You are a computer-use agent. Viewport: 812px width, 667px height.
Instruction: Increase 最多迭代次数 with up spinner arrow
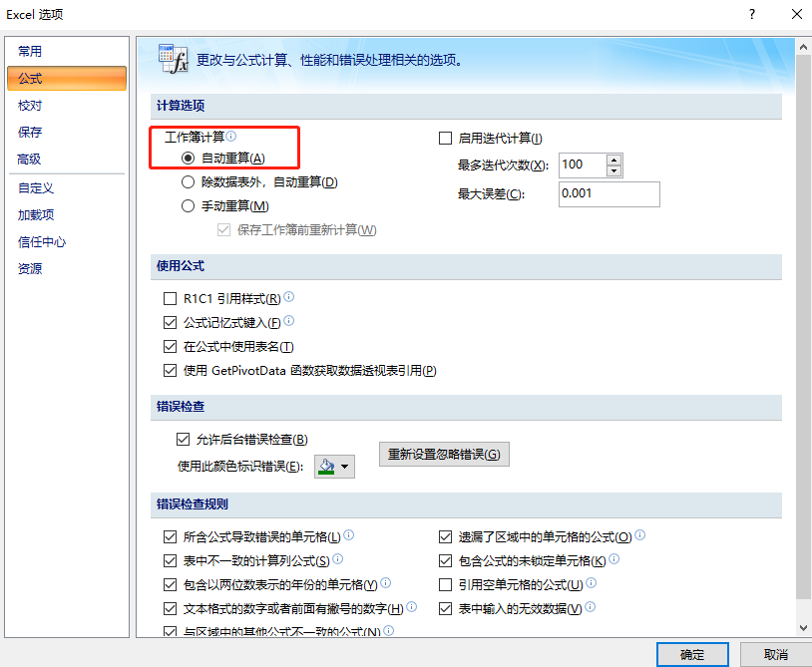point(614,161)
